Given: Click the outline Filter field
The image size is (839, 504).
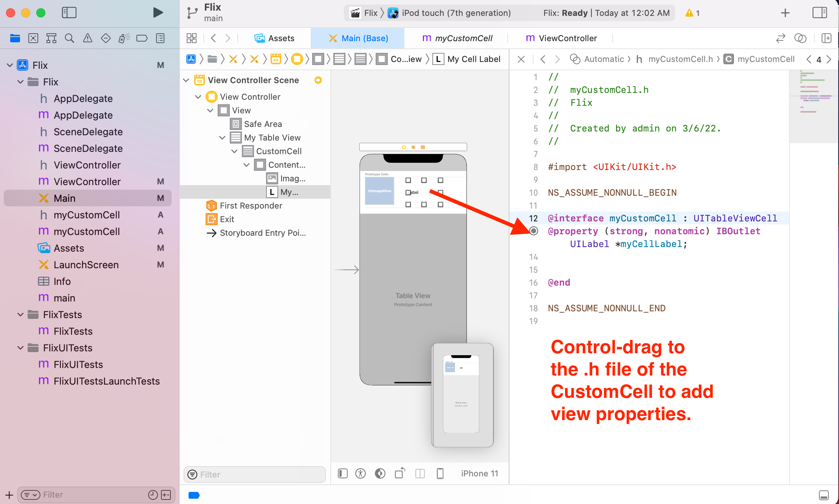Looking at the screenshot, I should point(255,474).
